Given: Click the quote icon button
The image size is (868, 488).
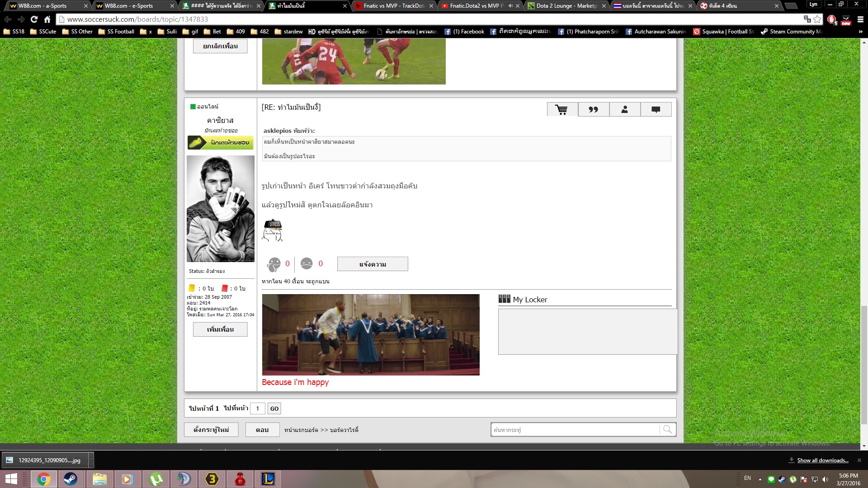Looking at the screenshot, I should (593, 110).
